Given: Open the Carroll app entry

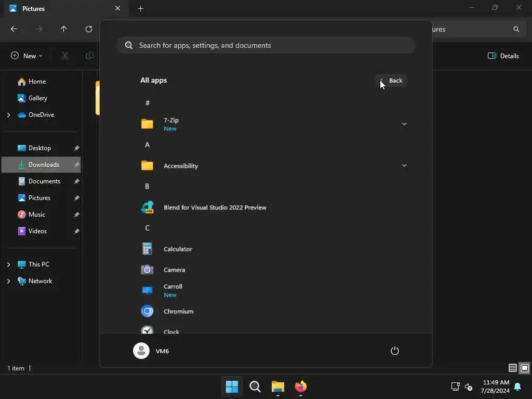Looking at the screenshot, I should (x=273, y=290).
